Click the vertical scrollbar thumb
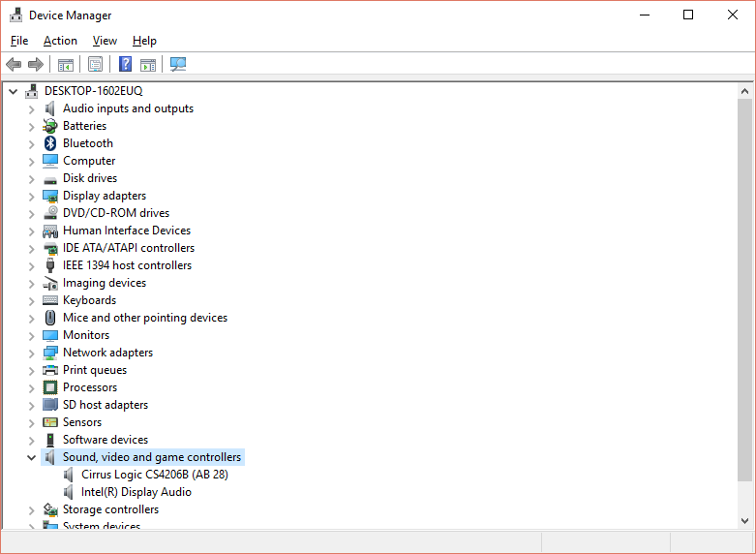The width and height of the screenshot is (756, 554). 744,290
